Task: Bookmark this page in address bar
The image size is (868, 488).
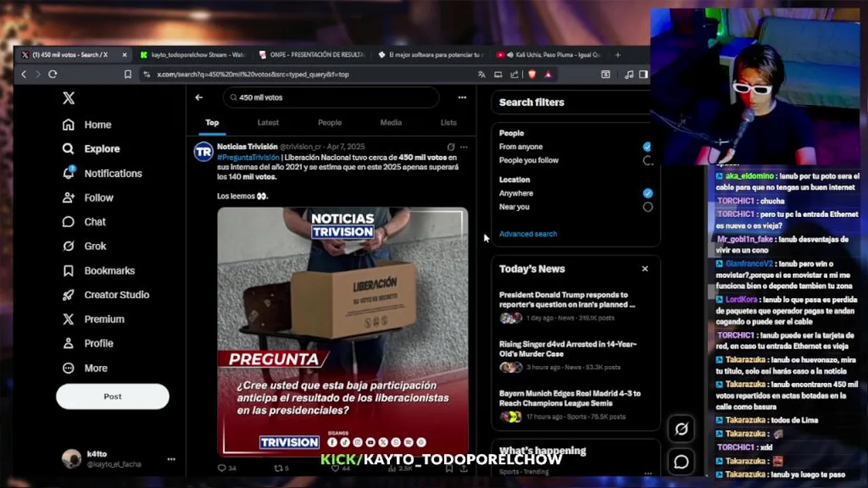Action: 127,75
